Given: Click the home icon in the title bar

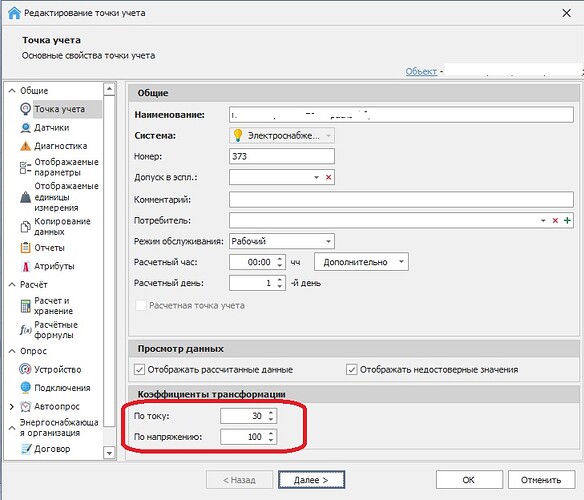Looking at the screenshot, I should pyautogui.click(x=14, y=13).
